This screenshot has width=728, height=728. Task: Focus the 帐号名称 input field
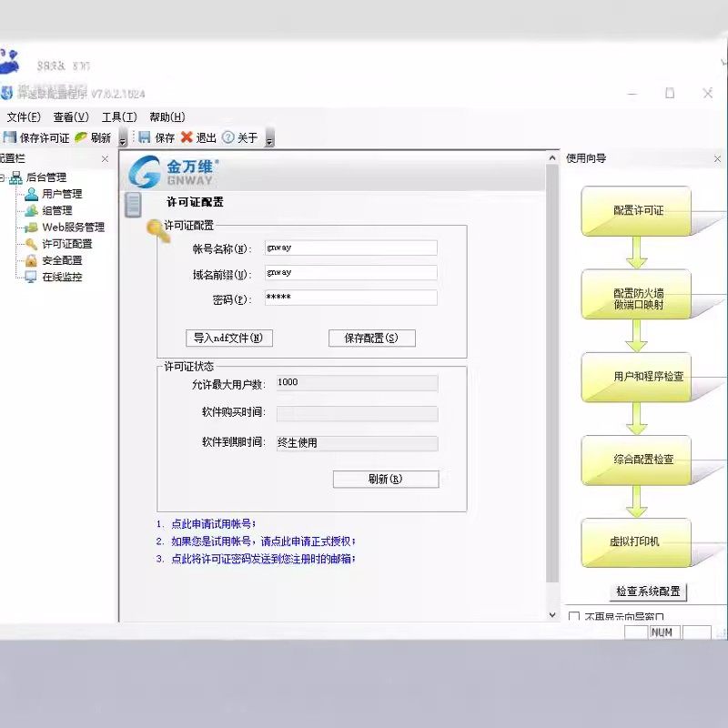click(x=351, y=248)
